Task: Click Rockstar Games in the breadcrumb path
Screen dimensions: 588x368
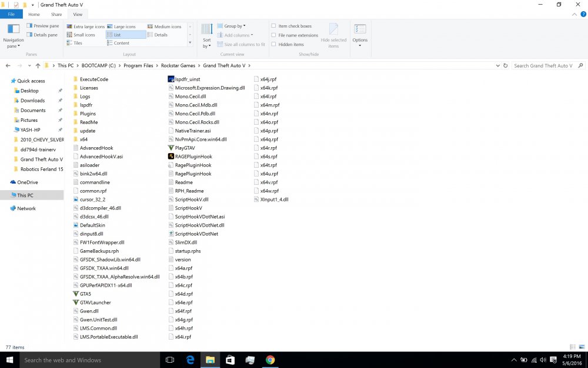Action: click(x=178, y=66)
